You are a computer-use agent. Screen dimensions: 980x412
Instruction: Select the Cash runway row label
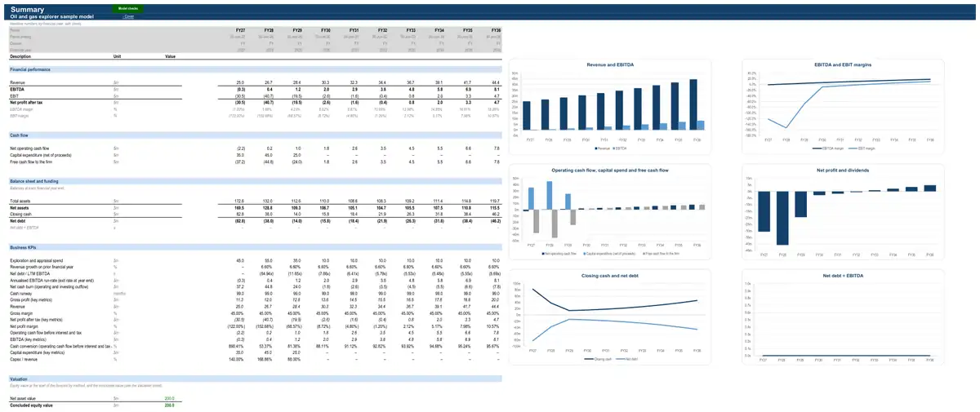click(20, 293)
